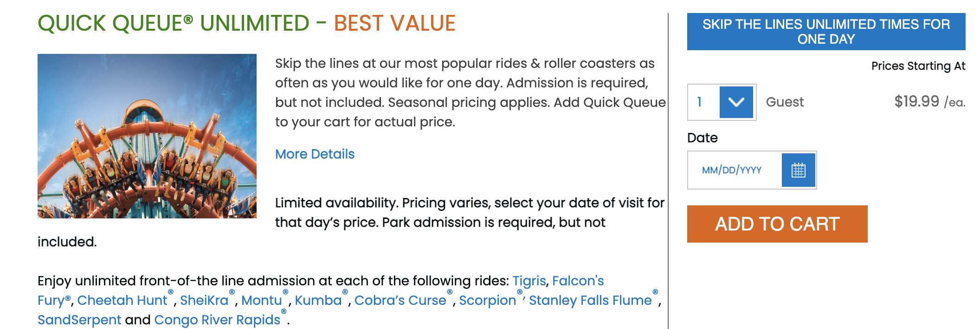The width and height of the screenshot is (980, 329).
Task: Open the Congo River Rapids link
Action: (217, 320)
